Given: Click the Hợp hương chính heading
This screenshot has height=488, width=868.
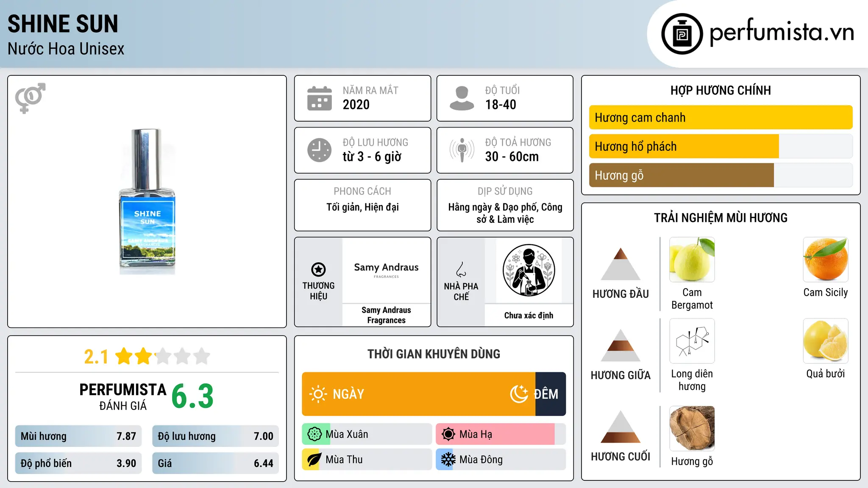Looking at the screenshot, I should (721, 90).
